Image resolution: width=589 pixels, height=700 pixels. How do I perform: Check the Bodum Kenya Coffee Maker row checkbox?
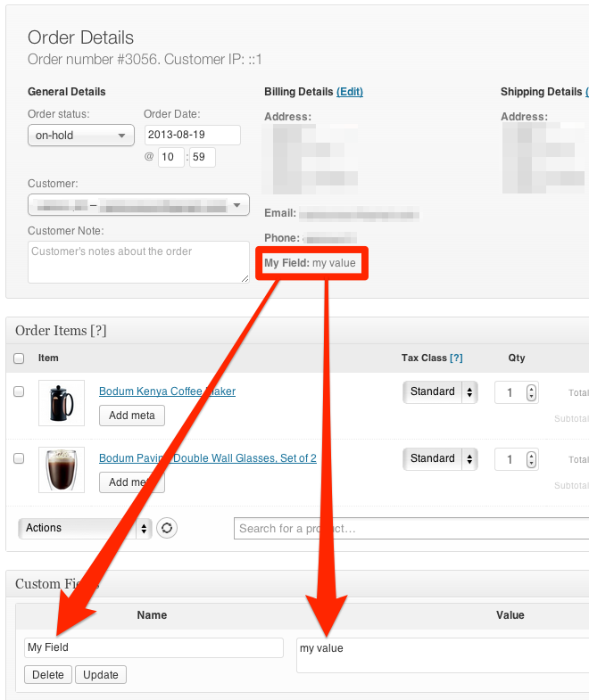pyautogui.click(x=19, y=391)
